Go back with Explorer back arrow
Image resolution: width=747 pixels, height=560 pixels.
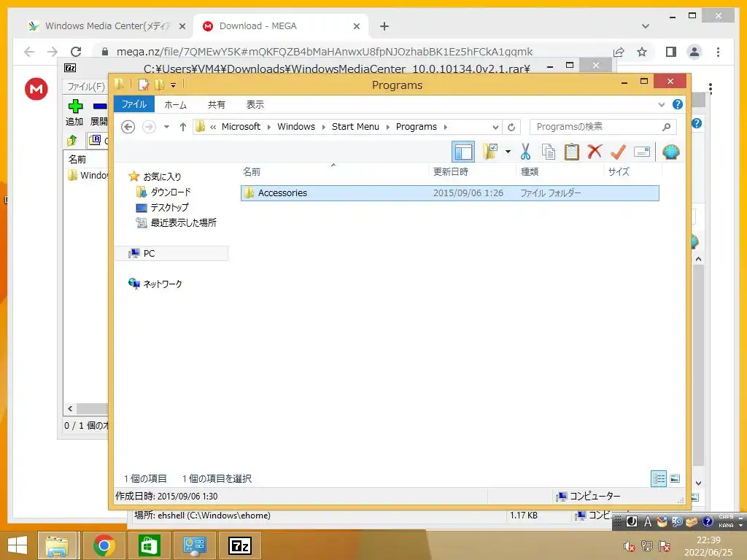coord(128,127)
